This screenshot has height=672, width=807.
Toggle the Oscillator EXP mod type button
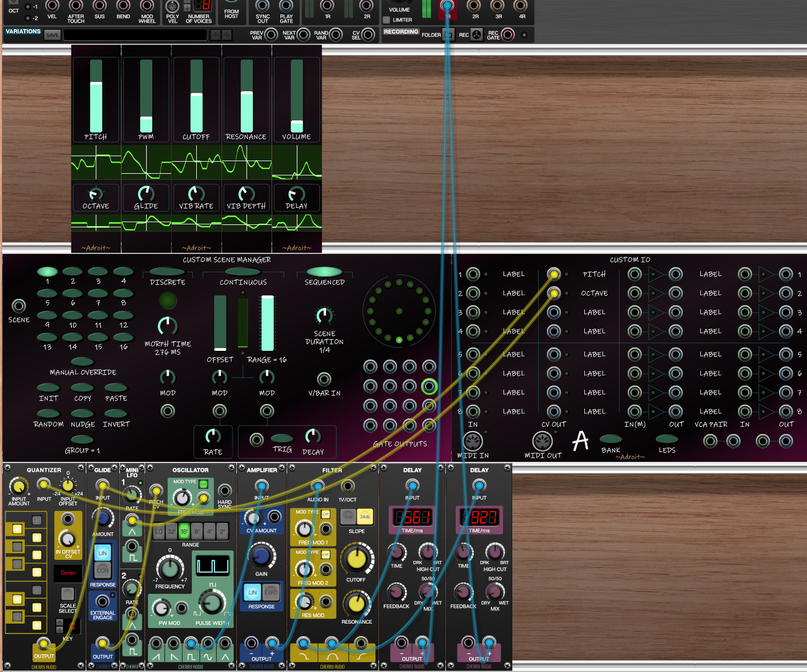tap(203, 484)
